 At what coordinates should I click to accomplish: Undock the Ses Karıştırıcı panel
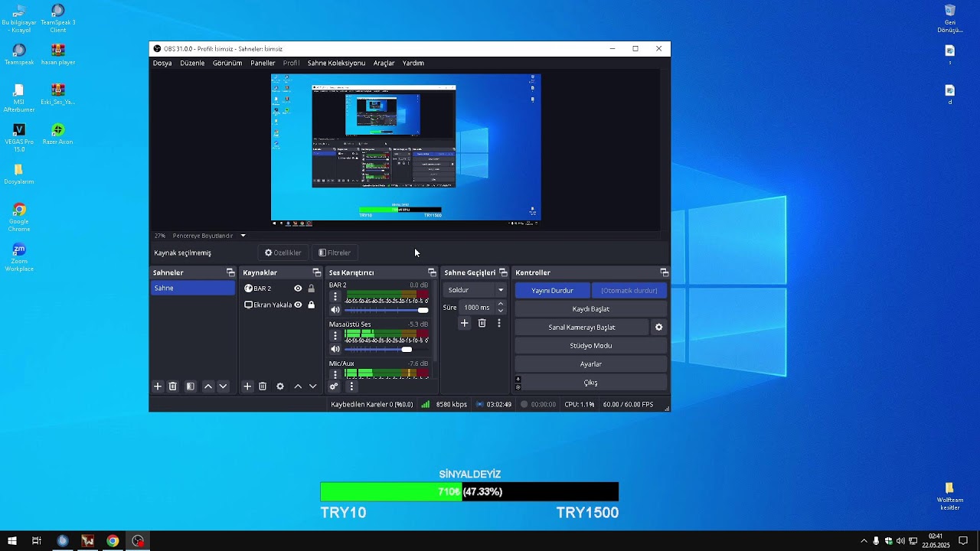pyautogui.click(x=432, y=272)
